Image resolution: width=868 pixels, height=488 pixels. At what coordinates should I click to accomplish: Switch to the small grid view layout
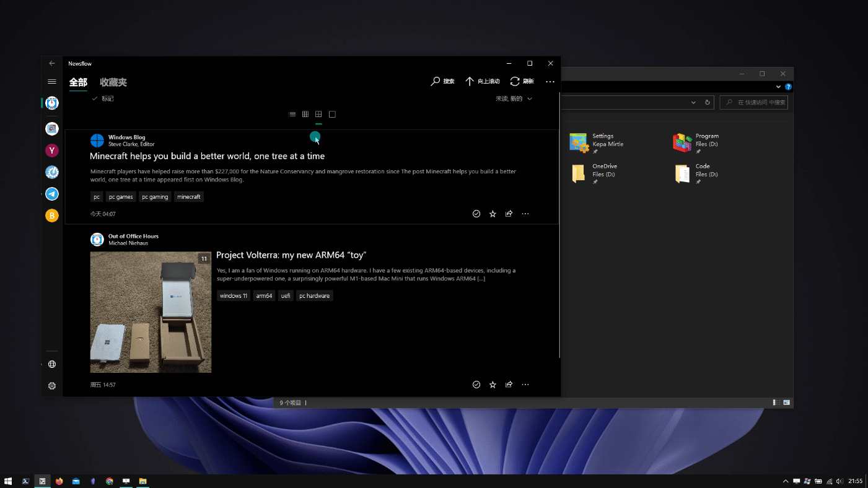(305, 114)
